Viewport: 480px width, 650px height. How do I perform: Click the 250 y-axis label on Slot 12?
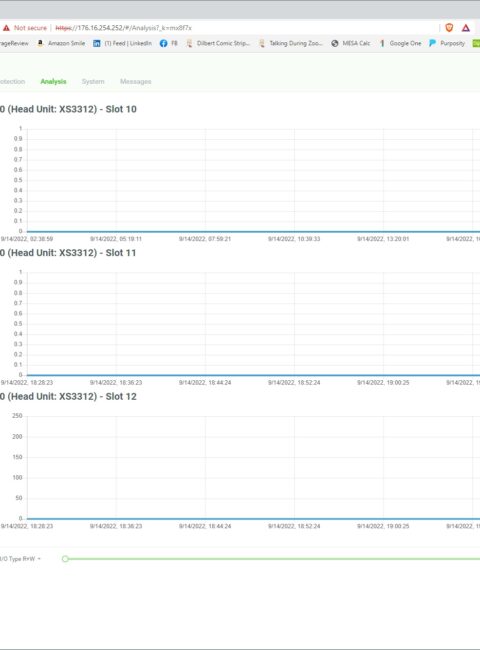pos(17,416)
